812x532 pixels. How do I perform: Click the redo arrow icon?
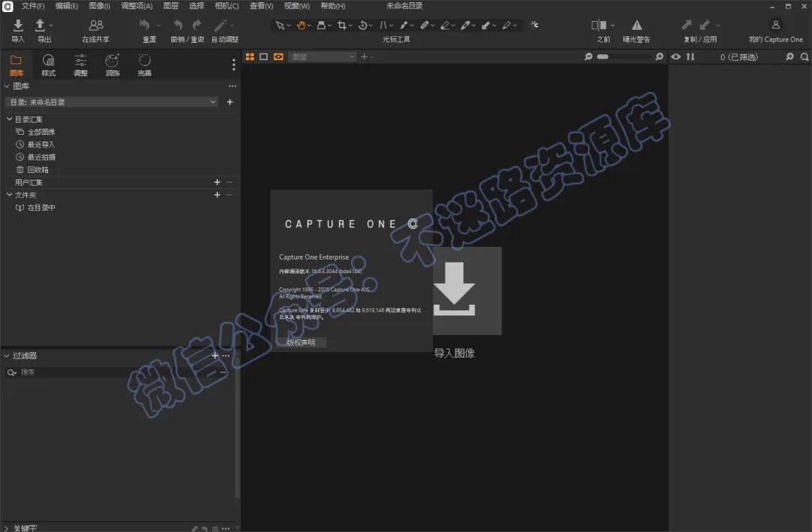click(197, 25)
